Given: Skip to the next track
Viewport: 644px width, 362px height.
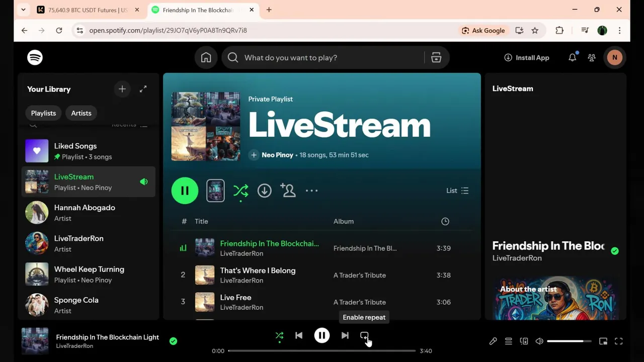Looking at the screenshot, I should [345, 335].
